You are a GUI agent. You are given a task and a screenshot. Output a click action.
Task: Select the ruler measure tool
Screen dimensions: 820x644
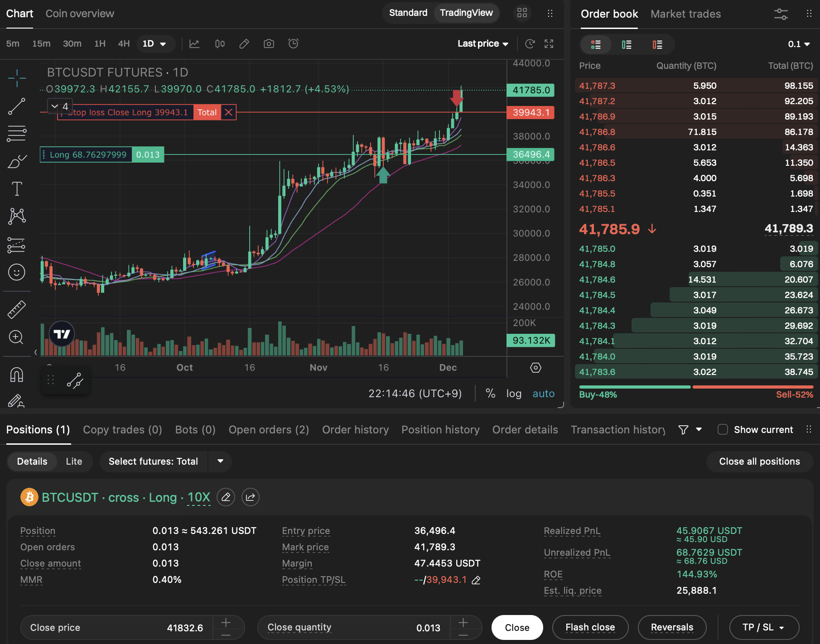(x=17, y=310)
